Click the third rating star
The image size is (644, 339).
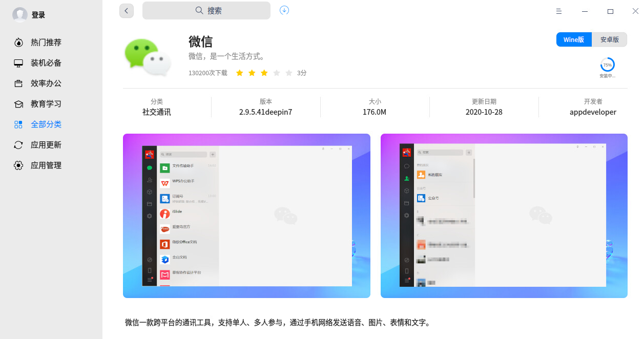pyautogui.click(x=264, y=73)
